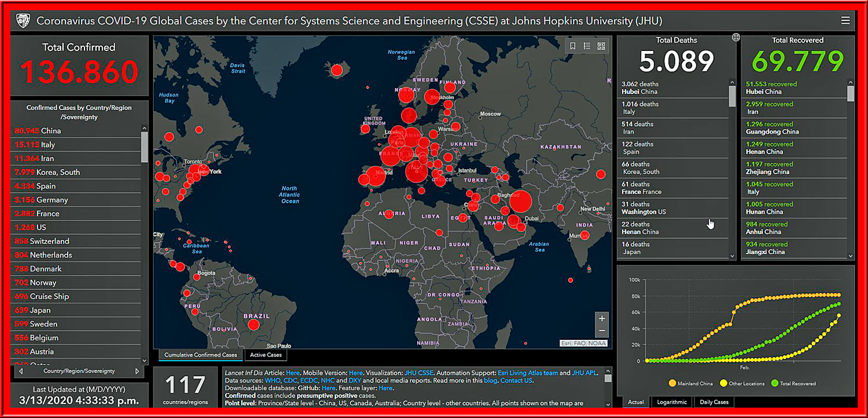The height and width of the screenshot is (418, 868).
Task: Select the "984 recovered Anhui China" entry
Action: pyautogui.click(x=794, y=228)
